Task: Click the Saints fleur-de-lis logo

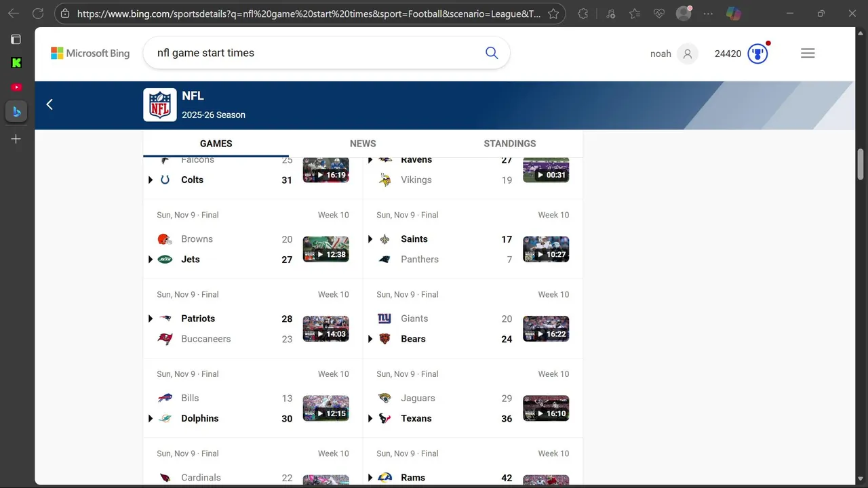Action: 384,239
